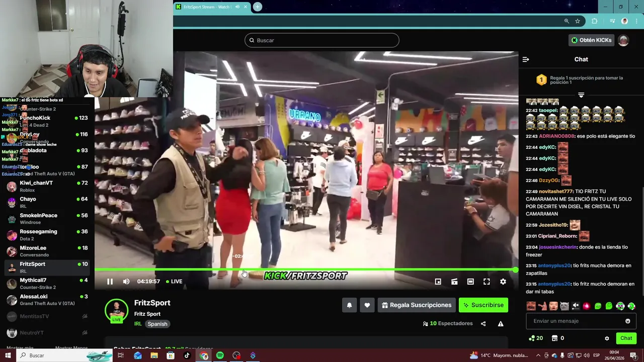The height and width of the screenshot is (362, 644).
Task: Open PonchoKick channel in sidebar
Action: pos(47,121)
